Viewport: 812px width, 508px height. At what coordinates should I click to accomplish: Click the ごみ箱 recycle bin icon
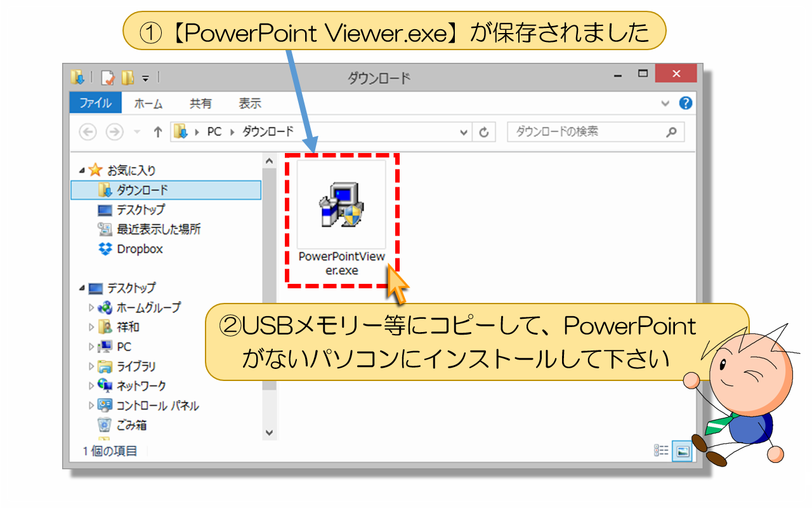(x=105, y=425)
